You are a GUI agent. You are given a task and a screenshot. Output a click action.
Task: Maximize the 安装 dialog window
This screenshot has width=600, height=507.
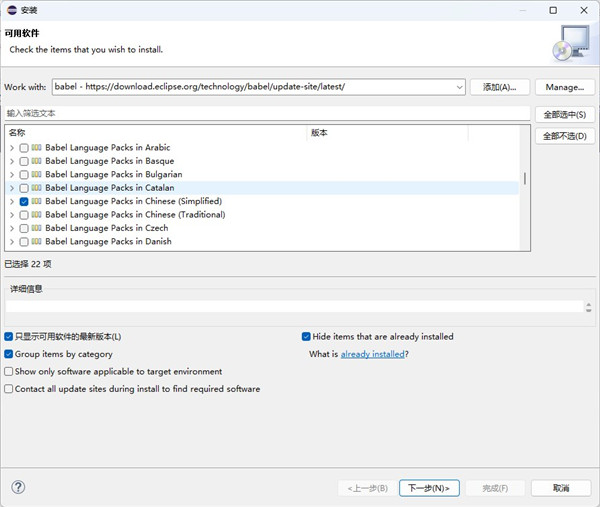click(553, 10)
